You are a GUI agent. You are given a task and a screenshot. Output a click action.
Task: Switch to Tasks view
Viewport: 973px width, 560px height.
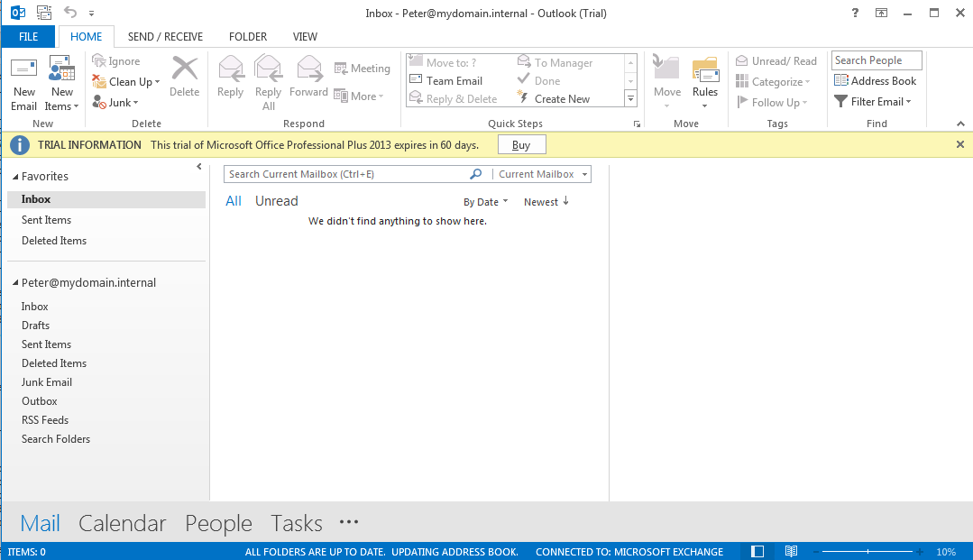point(297,523)
